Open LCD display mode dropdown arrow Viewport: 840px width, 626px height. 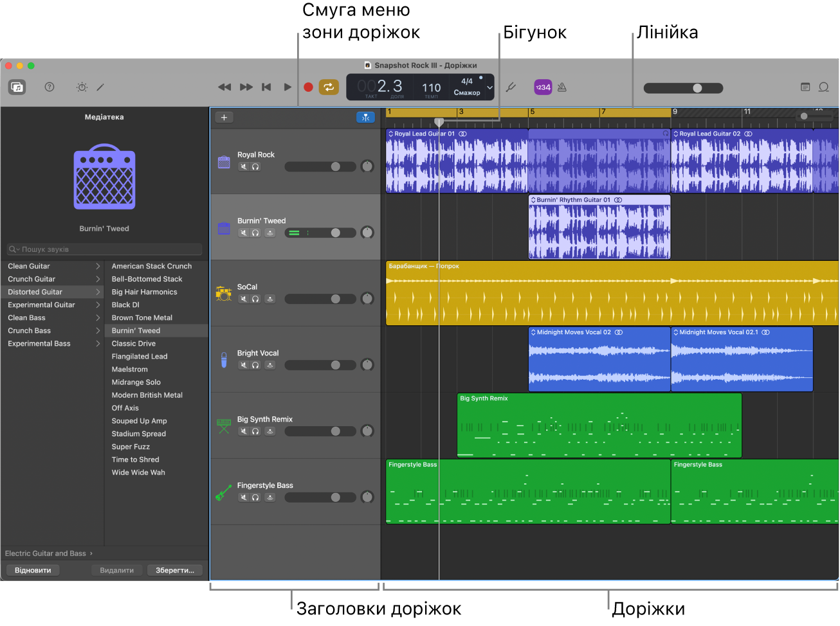tap(489, 87)
